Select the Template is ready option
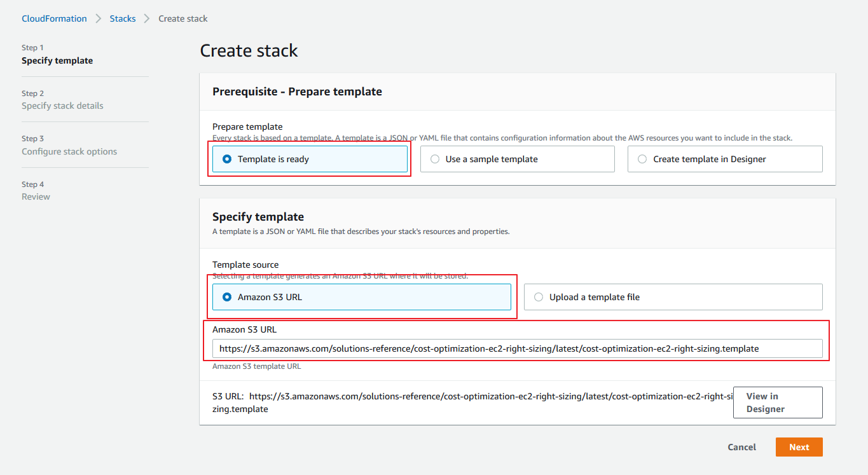868x475 pixels. point(227,159)
